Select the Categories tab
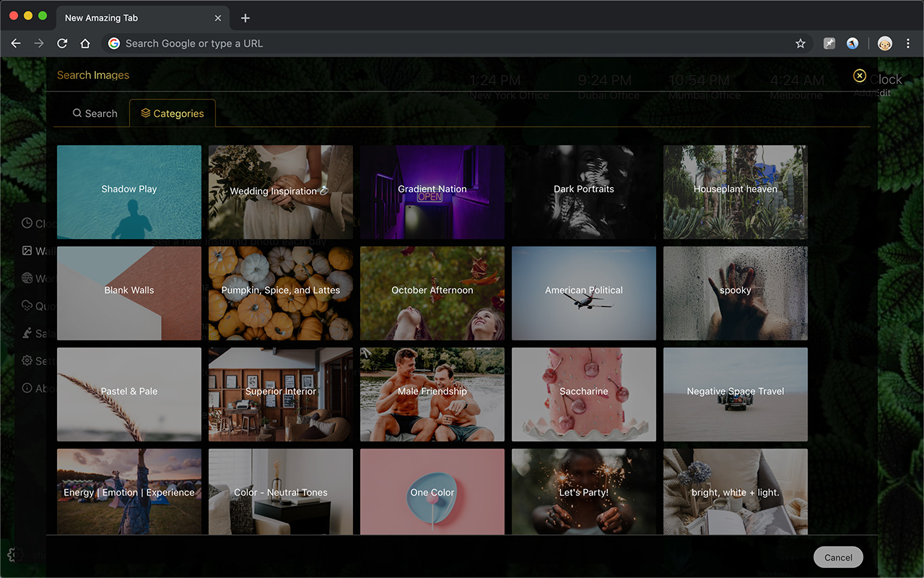The image size is (924, 578). (x=173, y=113)
